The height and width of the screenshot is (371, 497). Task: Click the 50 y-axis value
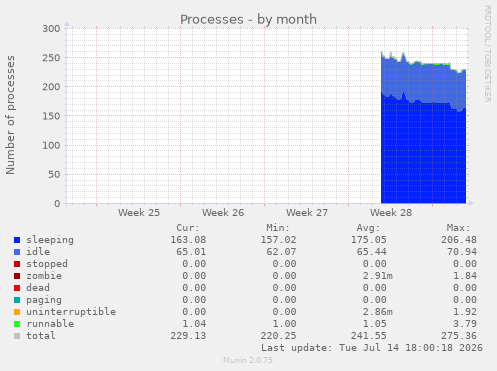pos(54,174)
